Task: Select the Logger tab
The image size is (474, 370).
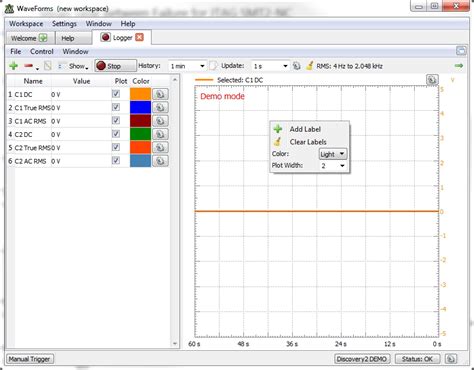Action: [122, 38]
